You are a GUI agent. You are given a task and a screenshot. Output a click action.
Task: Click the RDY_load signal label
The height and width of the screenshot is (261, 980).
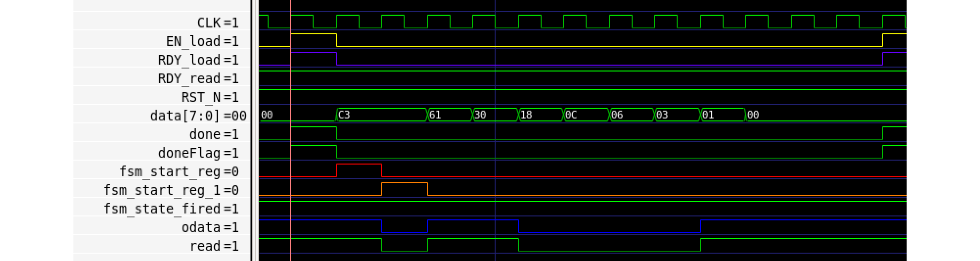[x=189, y=60]
